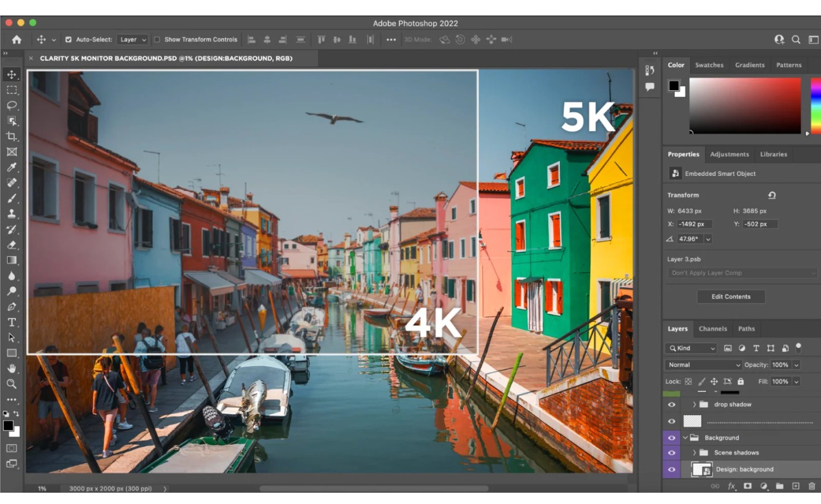821x504 pixels.
Task: Click the Swatches panel tab
Action: pos(709,65)
